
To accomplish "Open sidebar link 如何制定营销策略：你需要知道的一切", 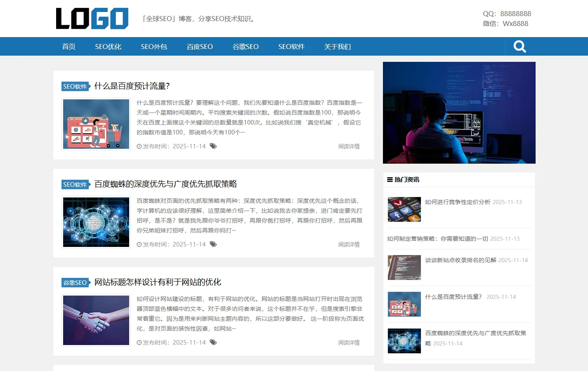I will 437,239.
